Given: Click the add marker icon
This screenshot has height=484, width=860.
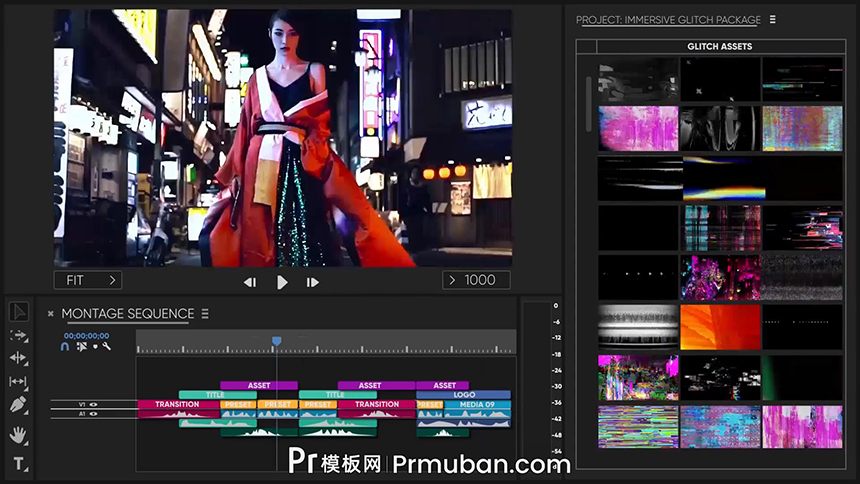Looking at the screenshot, I should (x=95, y=347).
